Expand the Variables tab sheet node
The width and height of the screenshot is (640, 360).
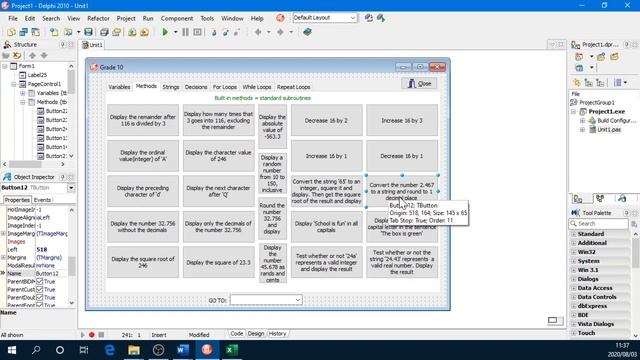click(23, 93)
